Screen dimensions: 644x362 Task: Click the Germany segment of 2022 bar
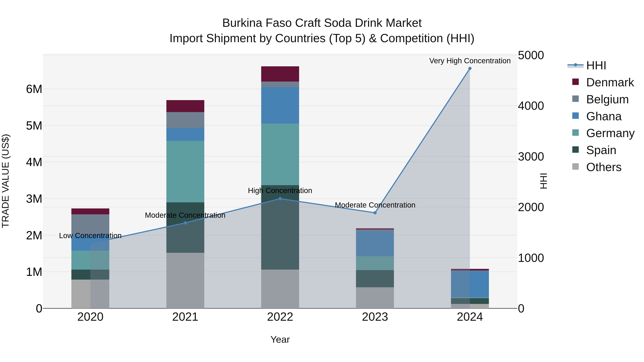(x=280, y=154)
